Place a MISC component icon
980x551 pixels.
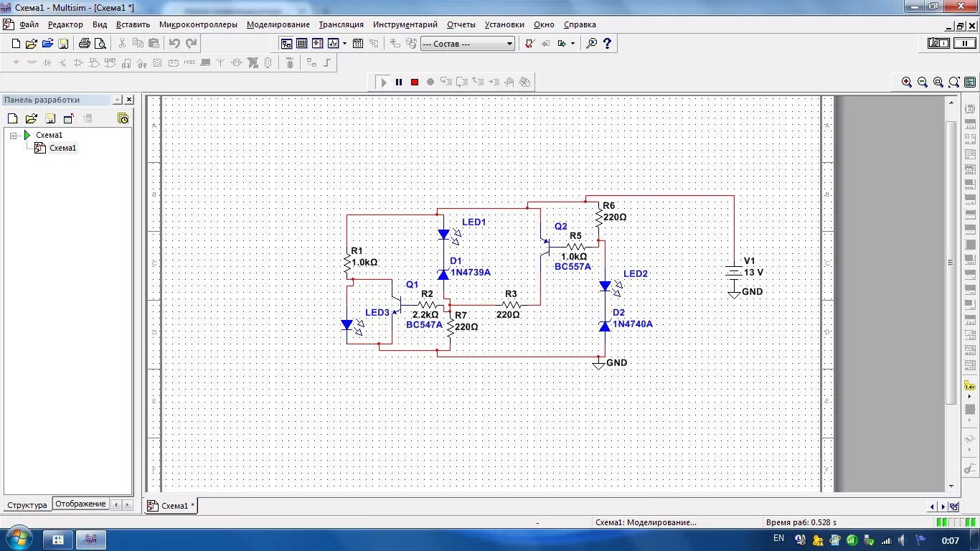click(189, 62)
